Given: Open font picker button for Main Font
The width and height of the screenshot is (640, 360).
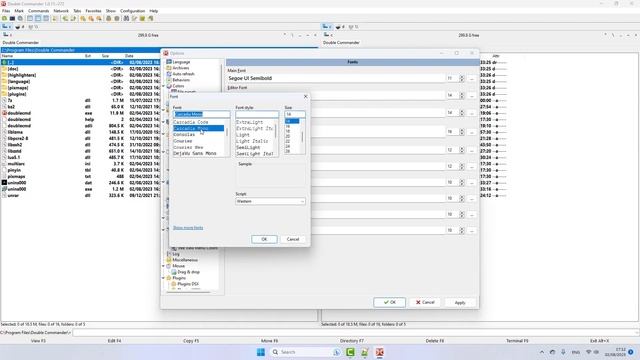Looking at the screenshot, I should click(472, 78).
